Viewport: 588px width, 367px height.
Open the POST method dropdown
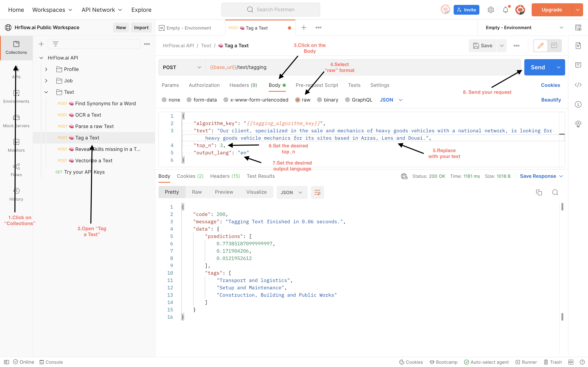pos(182,67)
